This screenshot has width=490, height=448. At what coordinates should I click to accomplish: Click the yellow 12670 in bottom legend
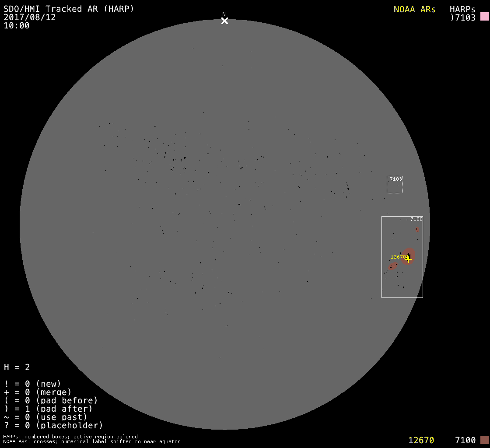[x=421, y=440]
